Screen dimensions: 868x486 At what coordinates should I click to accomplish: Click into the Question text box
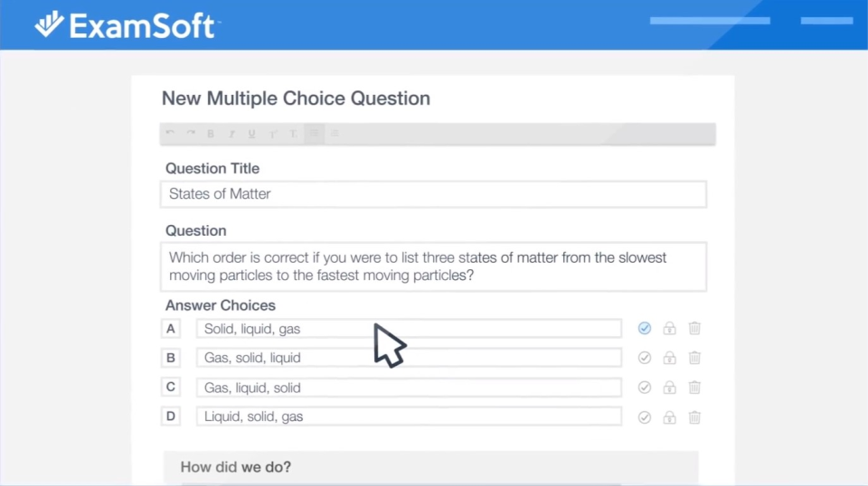tap(434, 266)
